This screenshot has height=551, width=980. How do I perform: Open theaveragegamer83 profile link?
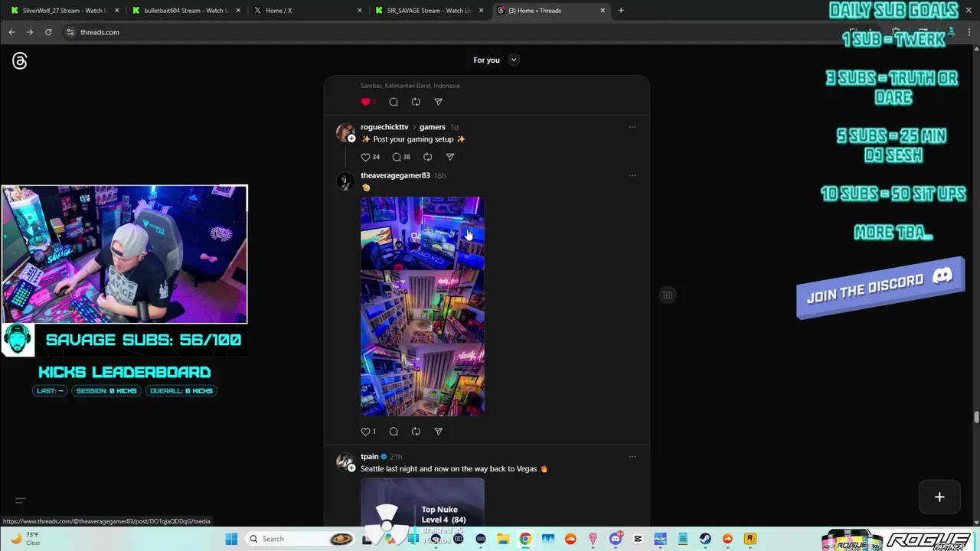[395, 175]
